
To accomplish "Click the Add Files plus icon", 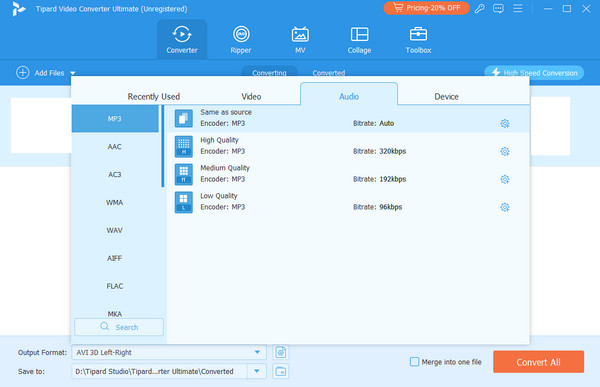I will (23, 72).
